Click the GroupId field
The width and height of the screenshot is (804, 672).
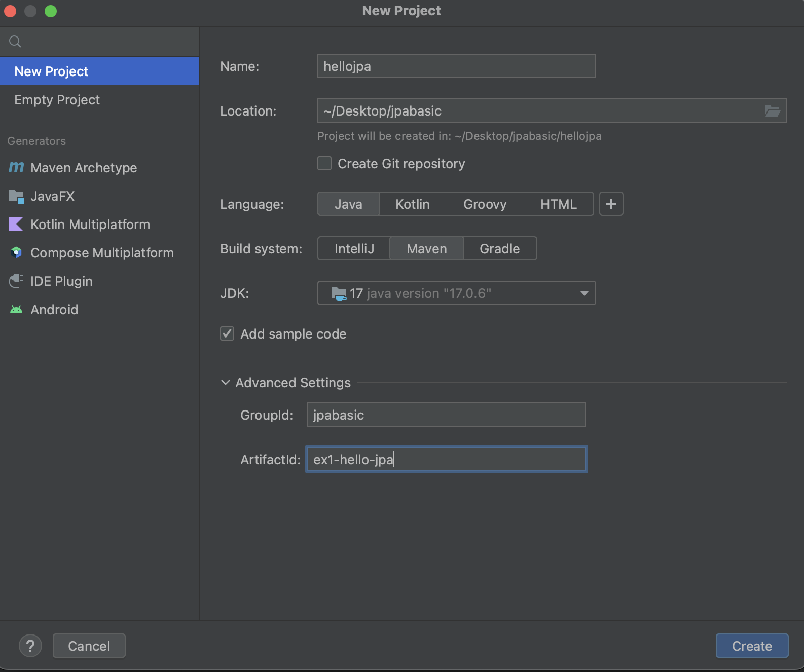pyautogui.click(x=446, y=415)
